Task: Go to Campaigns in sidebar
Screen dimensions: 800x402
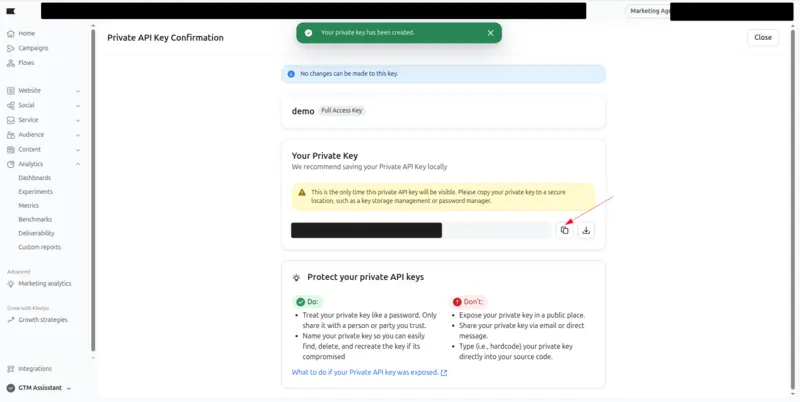Action: pos(33,48)
